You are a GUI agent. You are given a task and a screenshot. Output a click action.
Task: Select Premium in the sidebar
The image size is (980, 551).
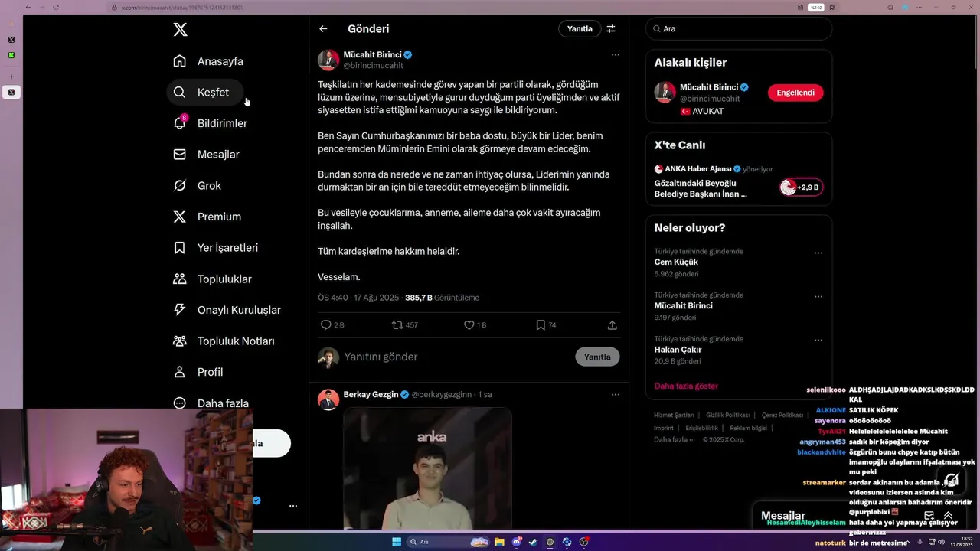coord(207,217)
